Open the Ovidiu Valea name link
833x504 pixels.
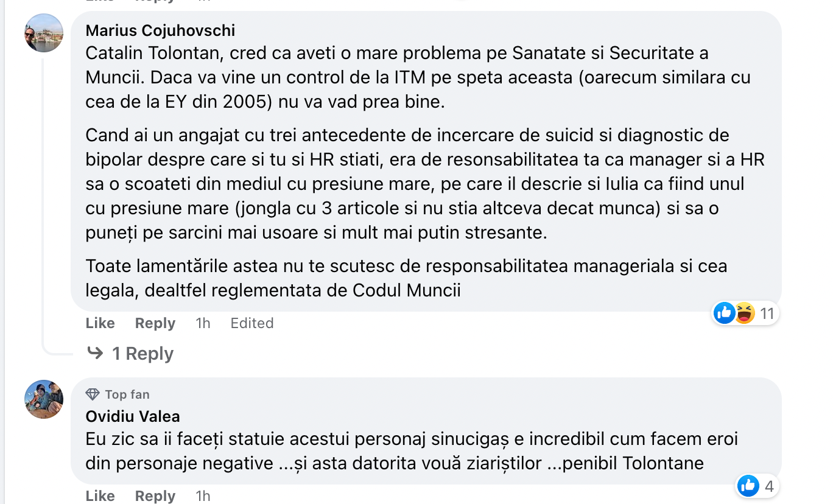pyautogui.click(x=133, y=417)
